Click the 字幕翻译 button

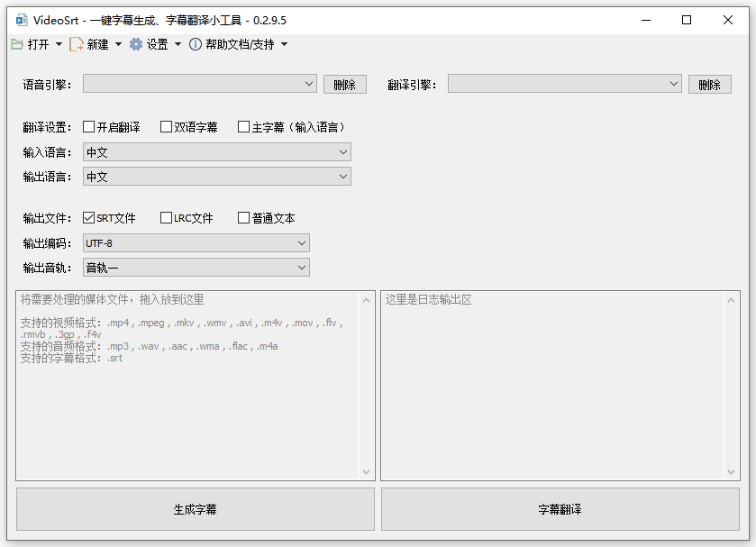point(560,510)
